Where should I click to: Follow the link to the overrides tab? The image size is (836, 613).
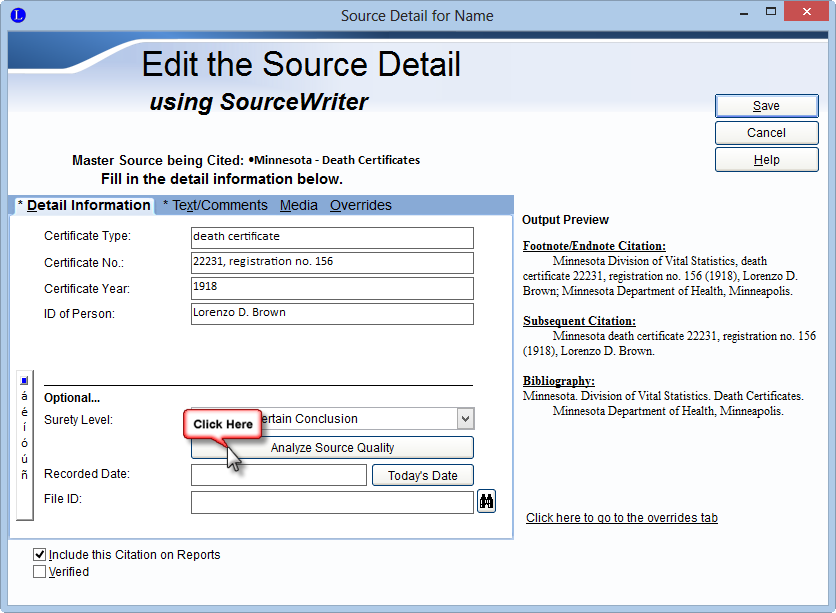[x=622, y=518]
